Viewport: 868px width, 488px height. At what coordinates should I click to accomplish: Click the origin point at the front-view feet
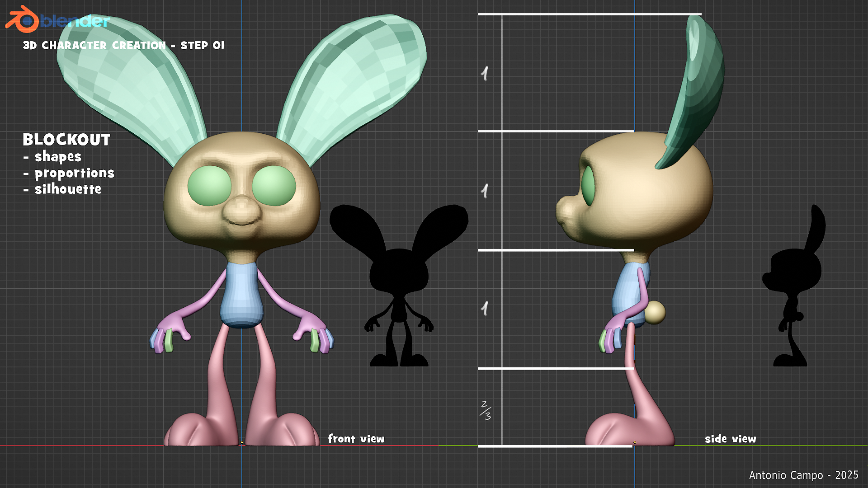[242, 442]
